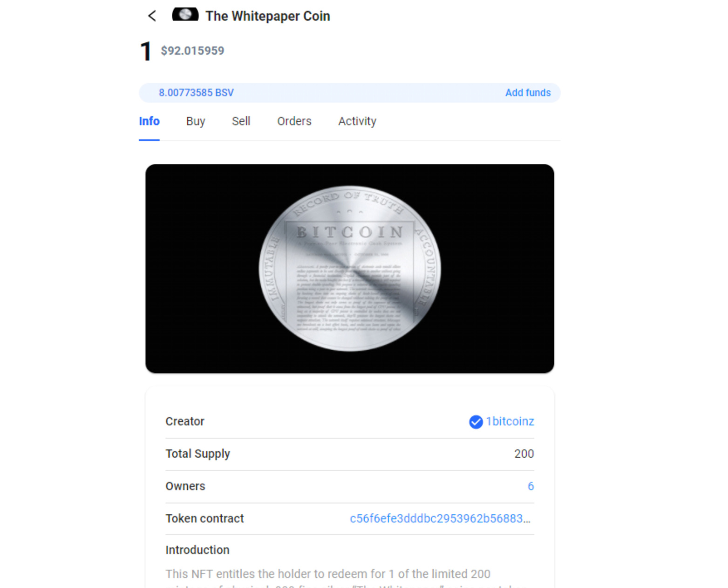The image size is (728, 588).
Task: Open the owners count link 6
Action: coord(531,487)
